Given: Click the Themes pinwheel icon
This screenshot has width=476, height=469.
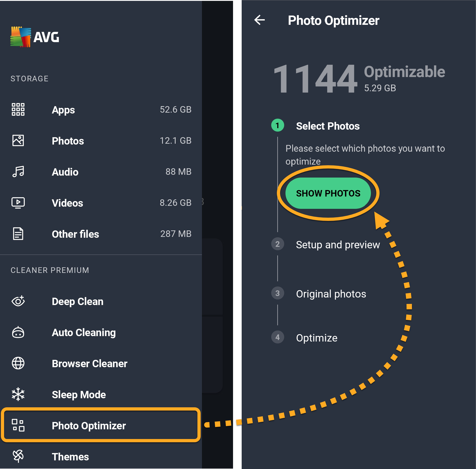Looking at the screenshot, I should 18,456.
